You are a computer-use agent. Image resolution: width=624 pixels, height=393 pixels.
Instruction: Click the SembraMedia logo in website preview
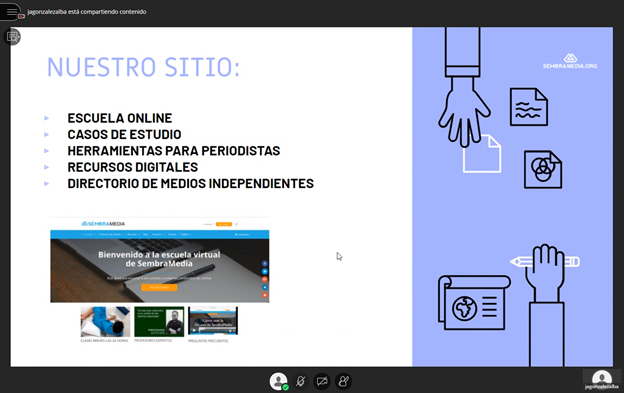click(x=103, y=224)
